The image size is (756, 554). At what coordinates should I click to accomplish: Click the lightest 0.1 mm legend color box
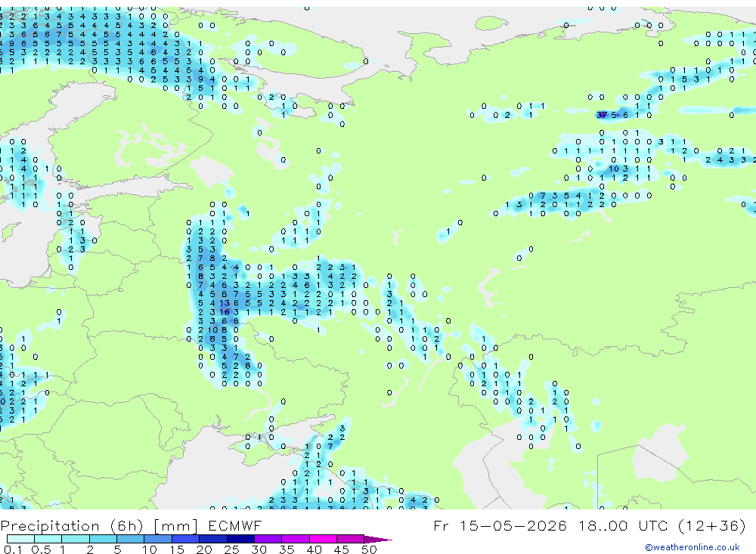(x=20, y=539)
